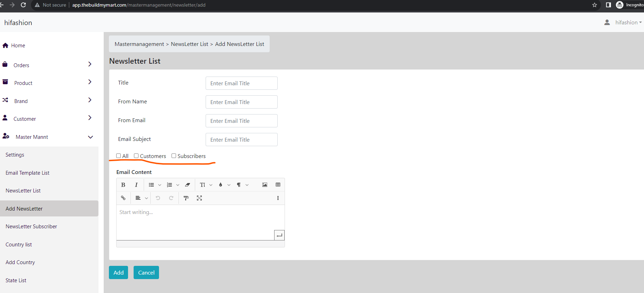Insert a numbered ordered list
The image size is (644, 293).
169,185
